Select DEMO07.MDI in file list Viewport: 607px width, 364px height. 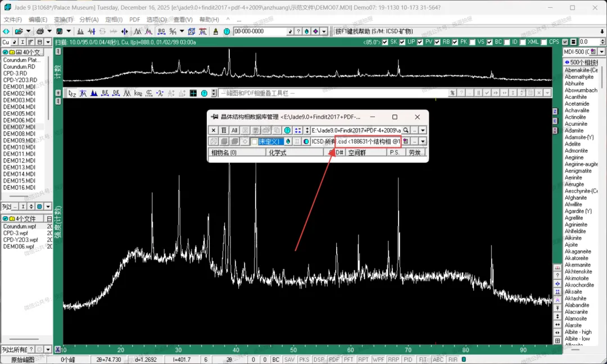(19, 127)
